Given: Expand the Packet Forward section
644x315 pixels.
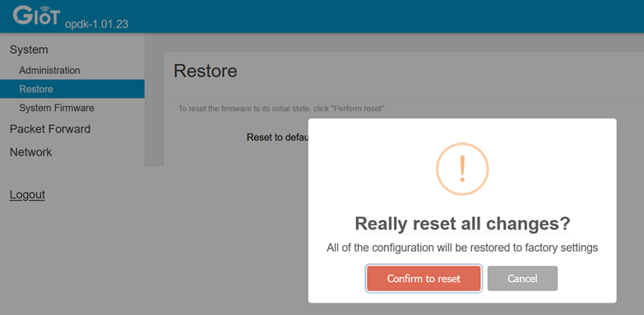Looking at the screenshot, I should 50,129.
